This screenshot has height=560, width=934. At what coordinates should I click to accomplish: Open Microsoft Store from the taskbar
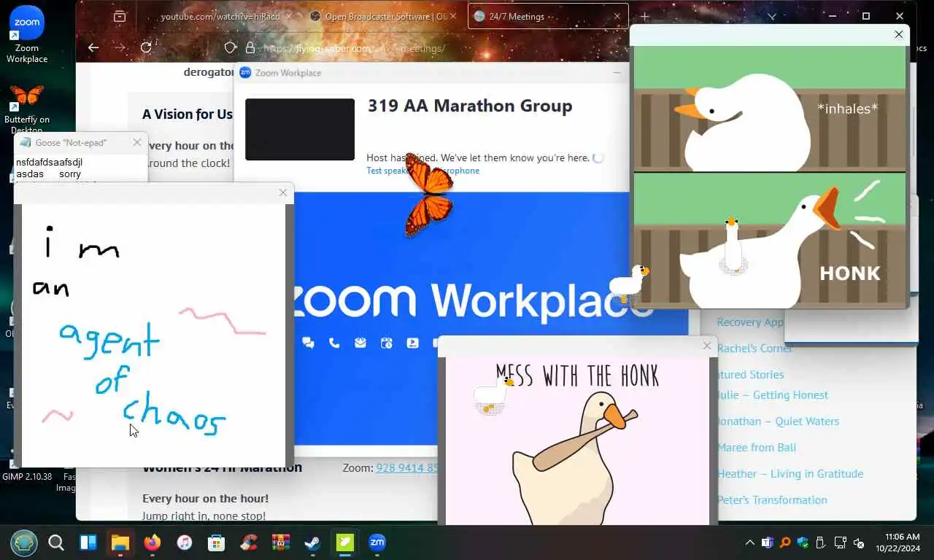click(x=216, y=542)
